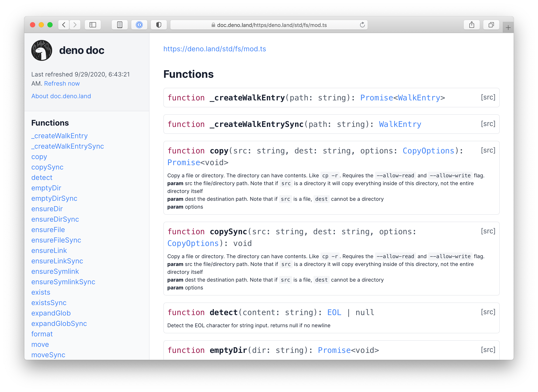Click Promise type in _createWalkEntry signature

coord(377,98)
